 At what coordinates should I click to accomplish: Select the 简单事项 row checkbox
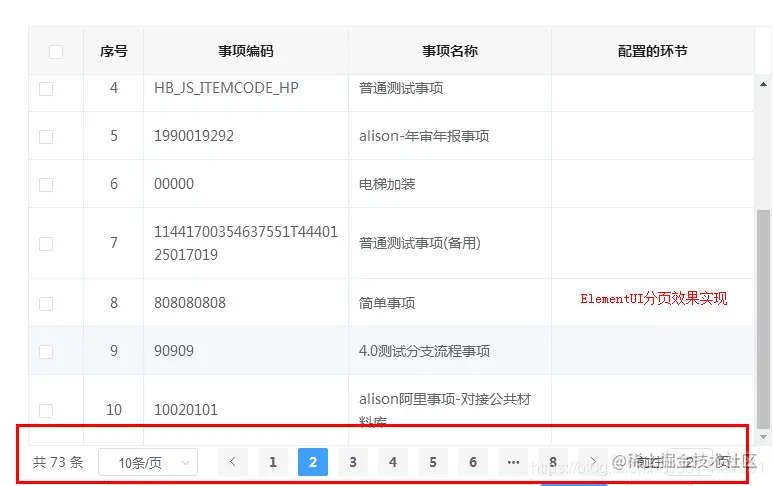click(x=46, y=304)
